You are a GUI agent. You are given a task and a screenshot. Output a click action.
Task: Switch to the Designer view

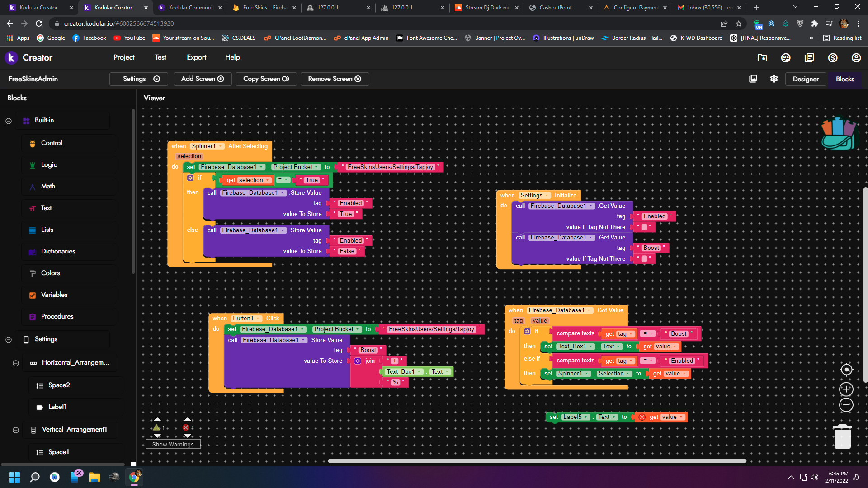pyautogui.click(x=805, y=79)
